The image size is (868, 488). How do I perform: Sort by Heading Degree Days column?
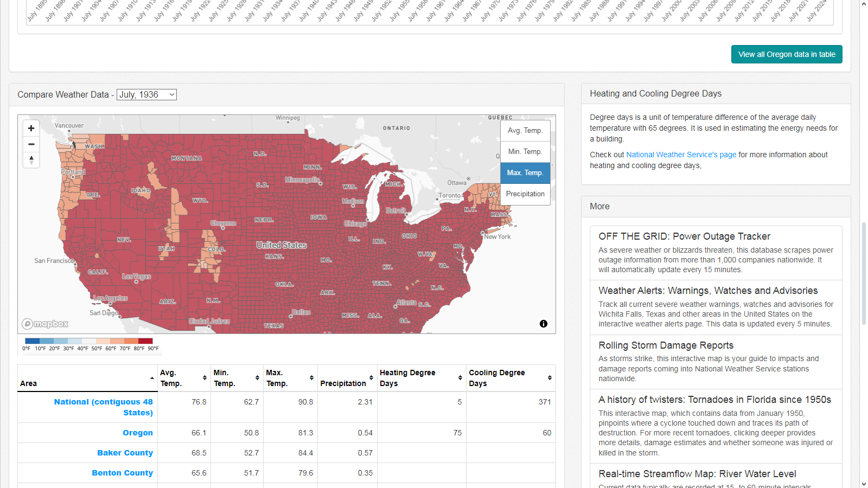421,378
